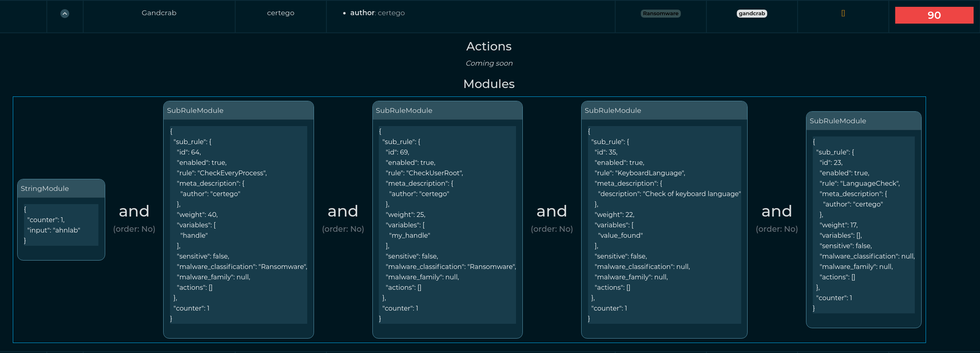The image size is (980, 353).
Task: Click 'and' between rule 69 and rule 35
Action: click(x=552, y=211)
